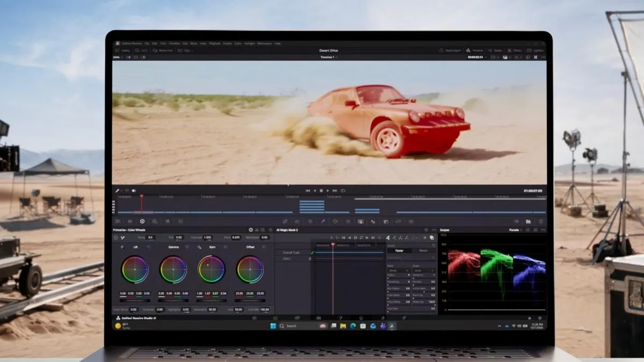Viewport: 644px width, 362px height.
Task: Reset the Offset wheel
Action: [264, 247]
